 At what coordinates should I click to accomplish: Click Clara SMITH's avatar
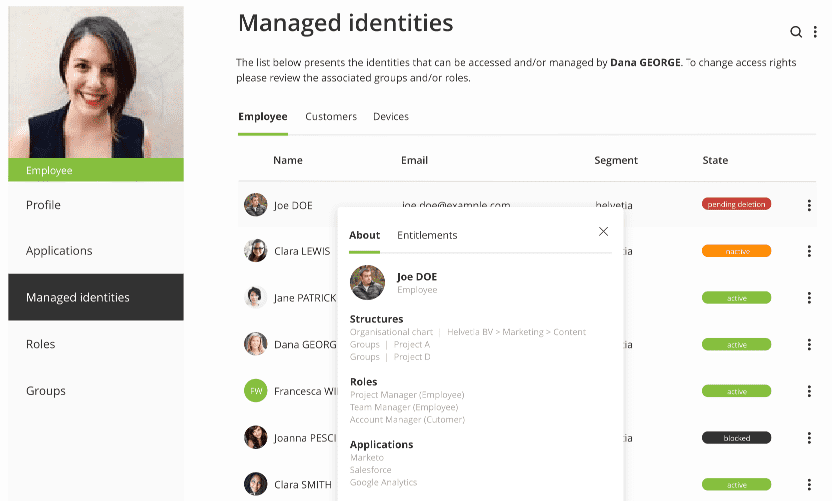[256, 484]
